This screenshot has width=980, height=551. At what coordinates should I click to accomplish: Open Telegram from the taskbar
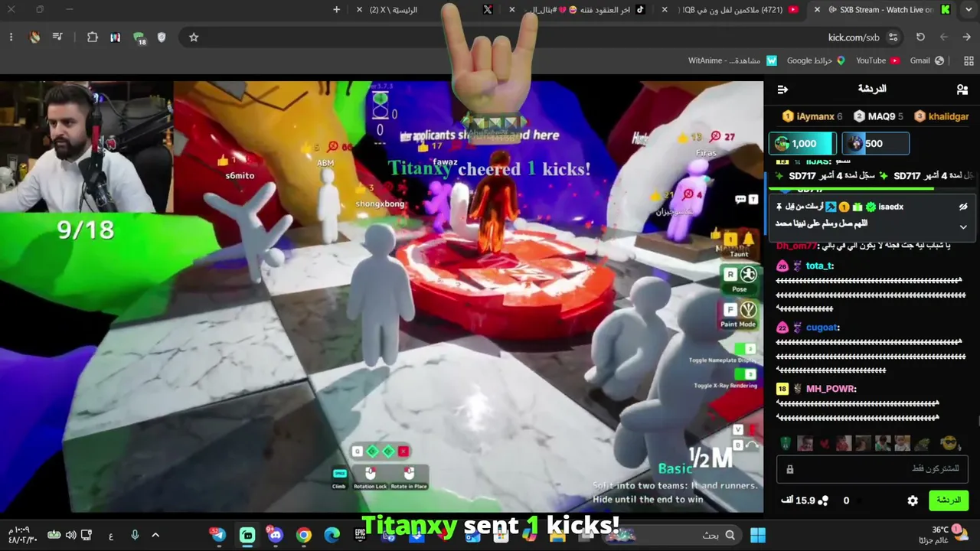point(219,535)
